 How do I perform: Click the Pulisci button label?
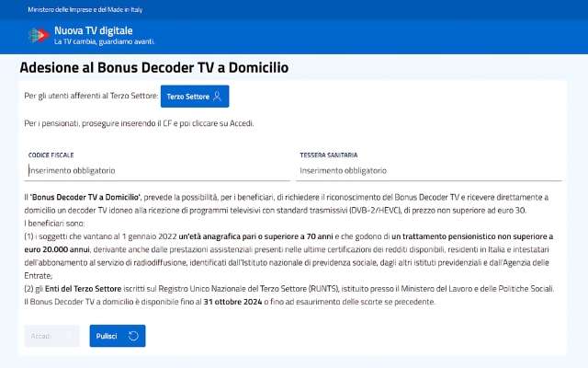point(107,336)
